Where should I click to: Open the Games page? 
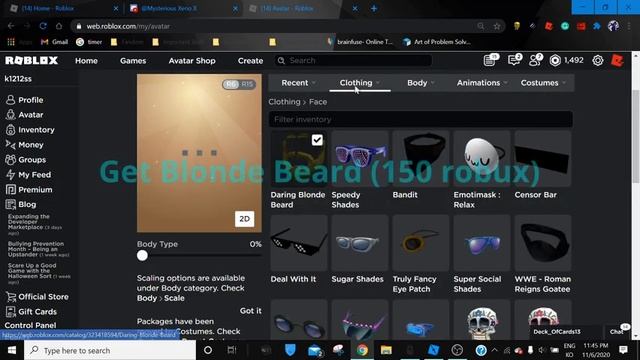(x=133, y=61)
